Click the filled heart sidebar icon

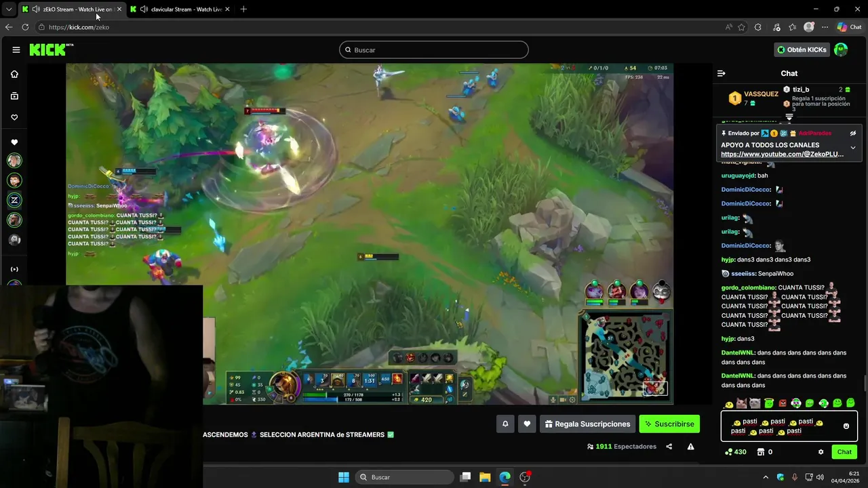point(14,142)
